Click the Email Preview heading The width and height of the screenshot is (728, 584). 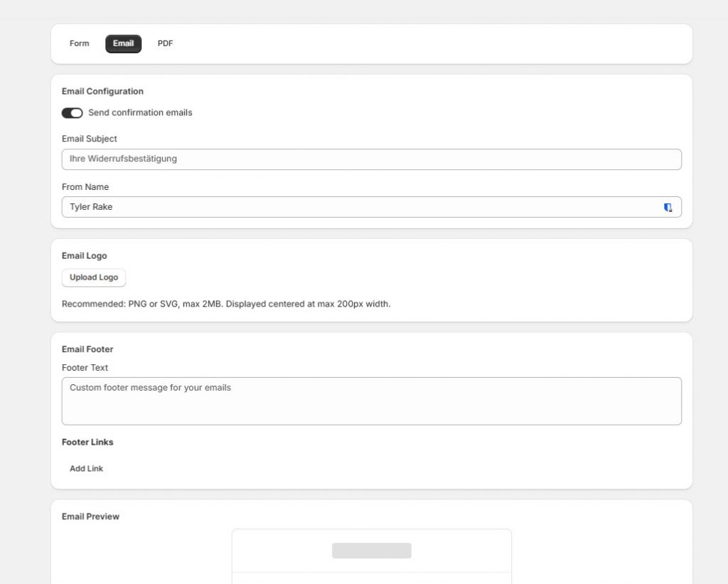click(x=90, y=516)
